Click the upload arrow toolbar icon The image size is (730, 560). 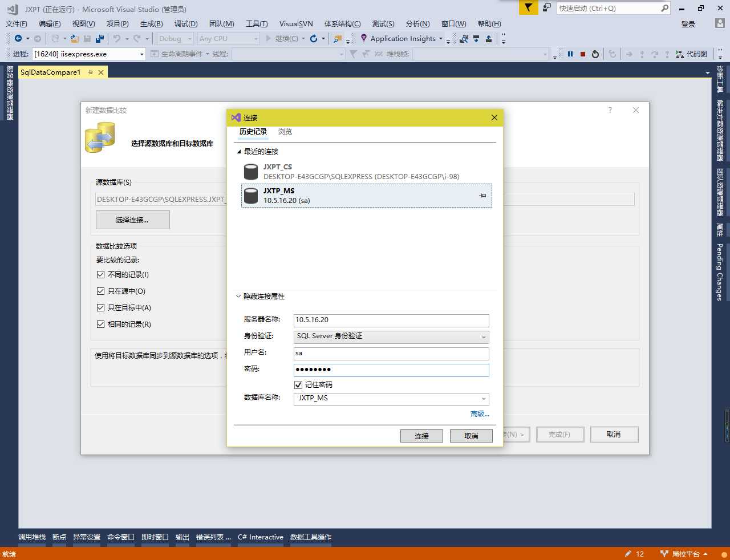pyautogui.click(x=489, y=38)
